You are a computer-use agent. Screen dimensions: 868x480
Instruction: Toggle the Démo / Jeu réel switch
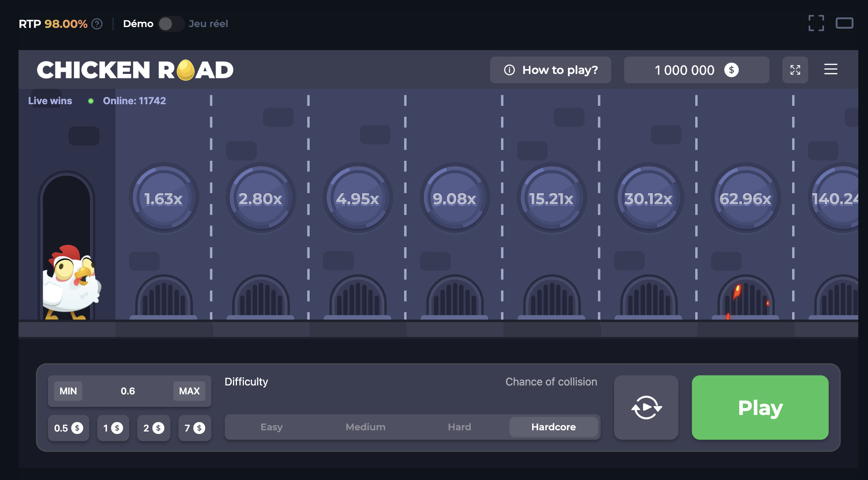click(x=171, y=24)
